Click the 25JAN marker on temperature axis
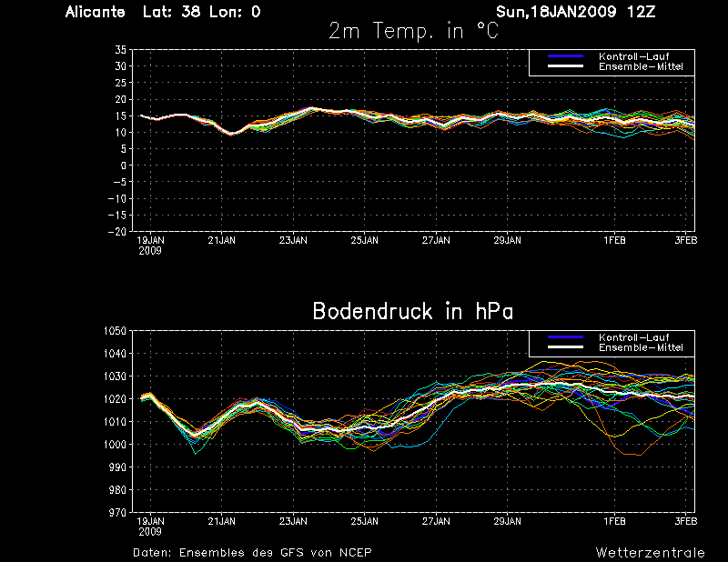 click(365, 240)
